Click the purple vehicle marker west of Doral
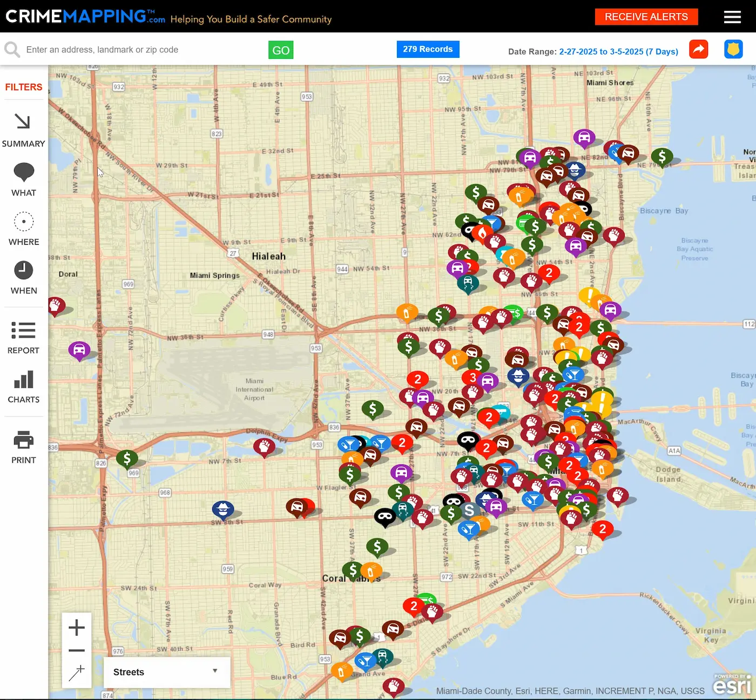The image size is (756, 700). pos(79,351)
